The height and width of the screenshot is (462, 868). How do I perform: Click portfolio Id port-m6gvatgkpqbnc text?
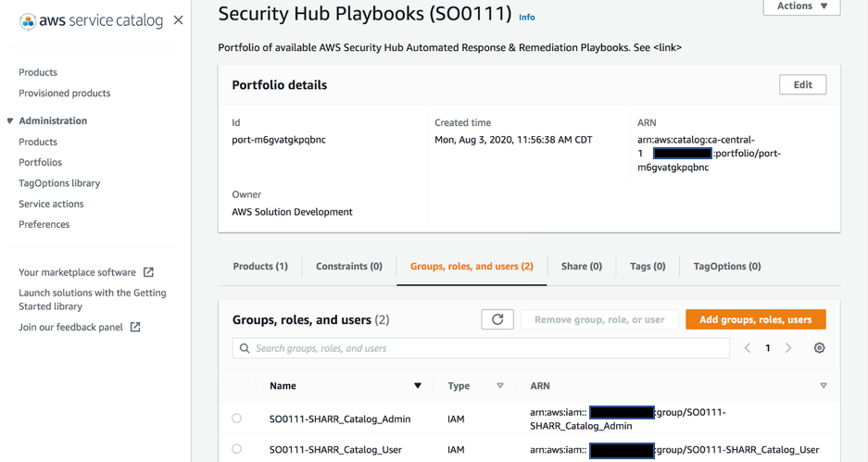point(279,140)
